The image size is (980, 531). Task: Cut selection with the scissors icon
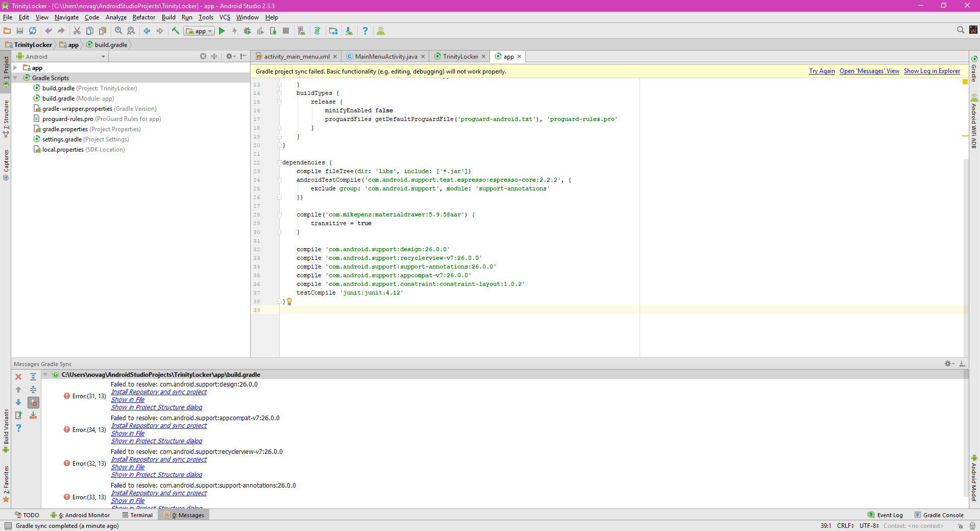click(77, 31)
